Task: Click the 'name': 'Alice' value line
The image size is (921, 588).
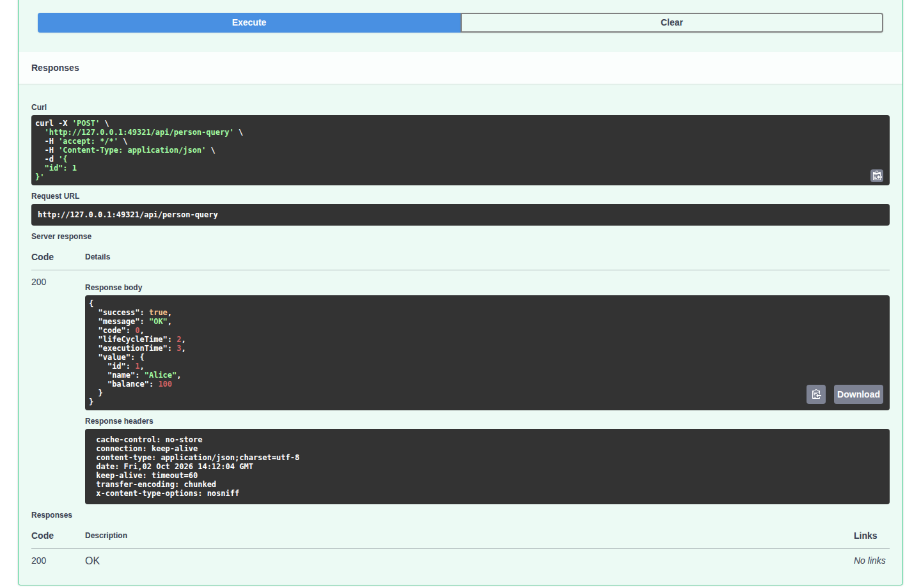Action: [144, 375]
